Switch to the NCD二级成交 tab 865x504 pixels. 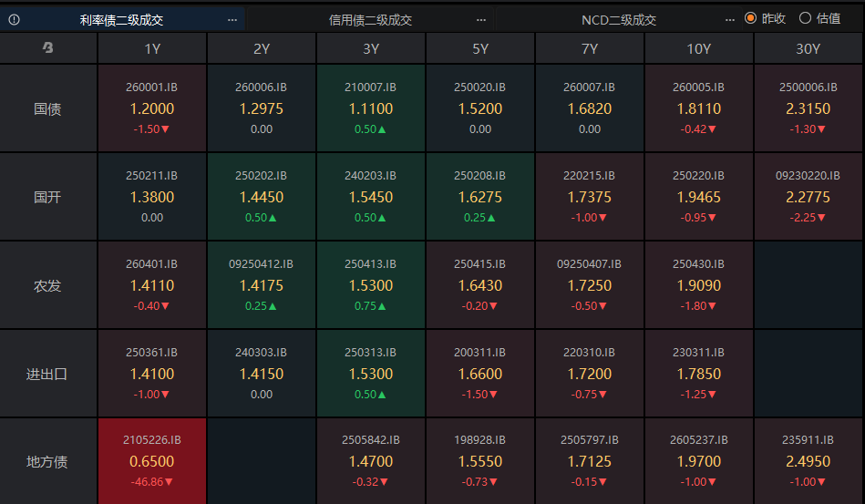618,19
